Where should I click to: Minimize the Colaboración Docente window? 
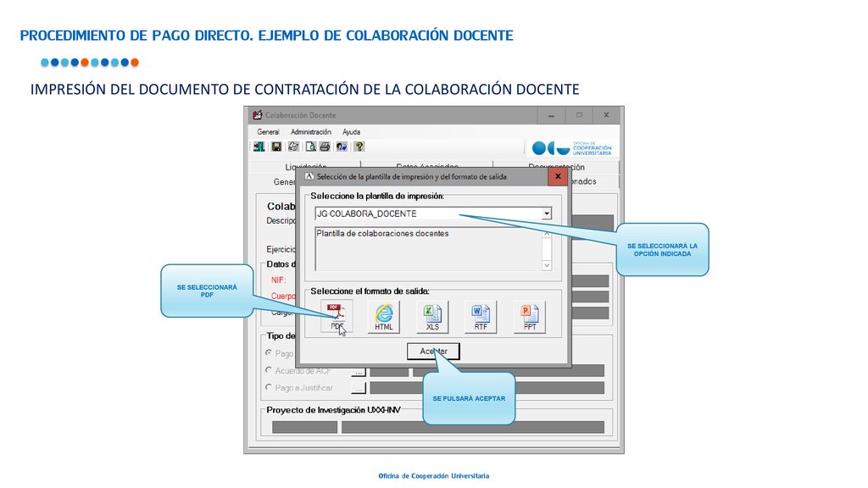tap(551, 115)
